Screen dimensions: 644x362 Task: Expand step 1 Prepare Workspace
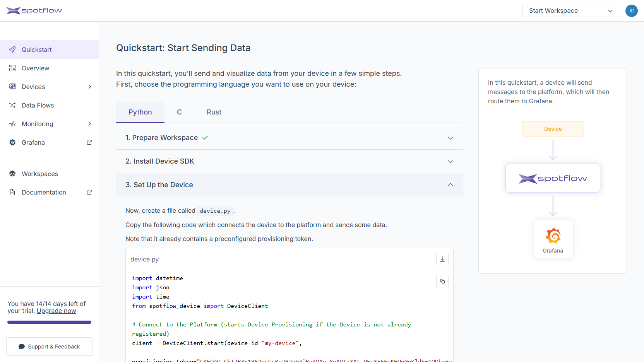click(289, 138)
